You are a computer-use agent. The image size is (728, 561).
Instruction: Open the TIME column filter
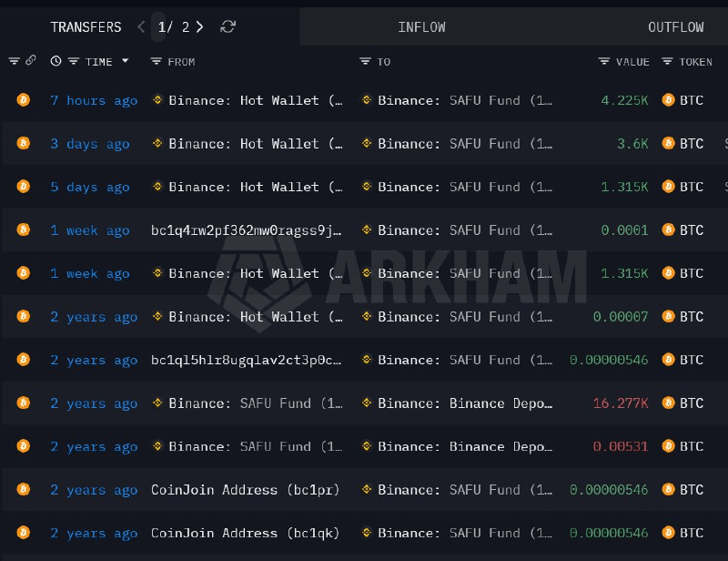[74, 61]
